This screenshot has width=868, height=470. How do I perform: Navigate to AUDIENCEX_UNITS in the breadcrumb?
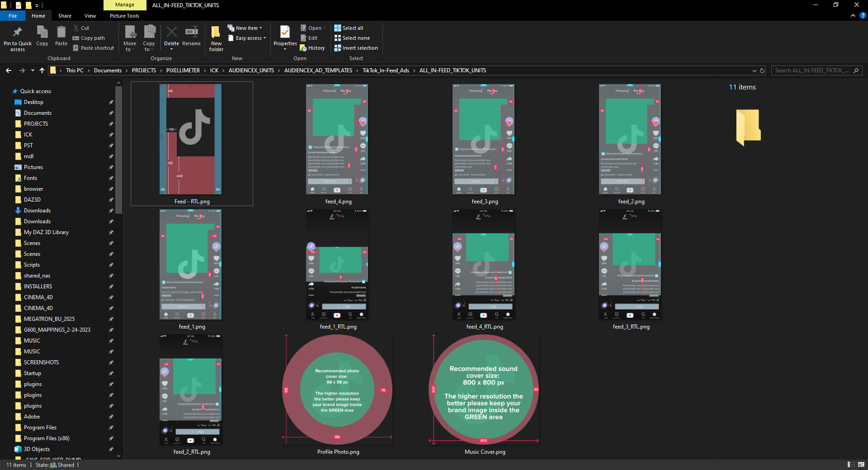point(251,70)
